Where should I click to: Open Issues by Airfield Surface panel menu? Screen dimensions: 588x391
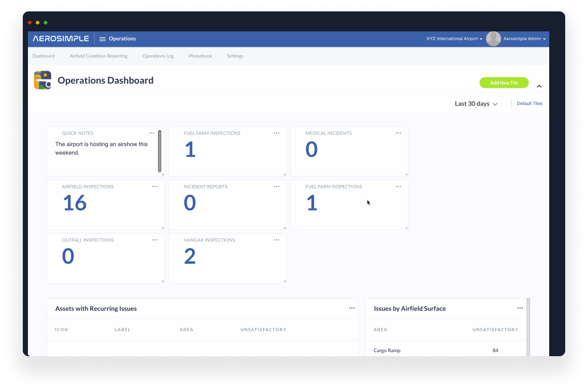(520, 308)
